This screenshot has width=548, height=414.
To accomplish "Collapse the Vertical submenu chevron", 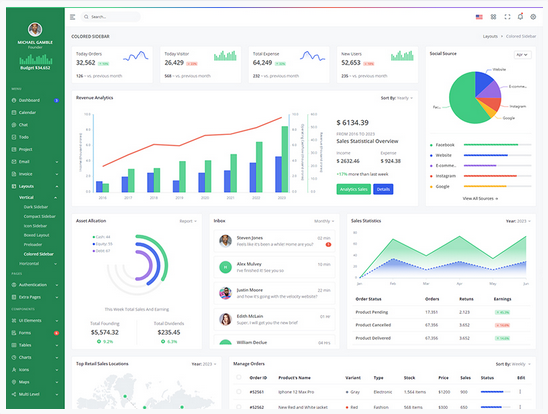I will 55,198.
